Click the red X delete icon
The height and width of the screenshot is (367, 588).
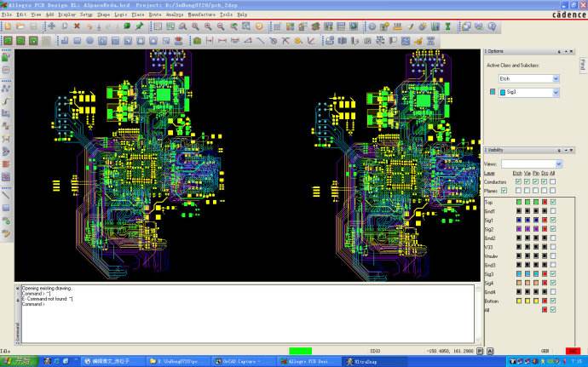(77, 26)
